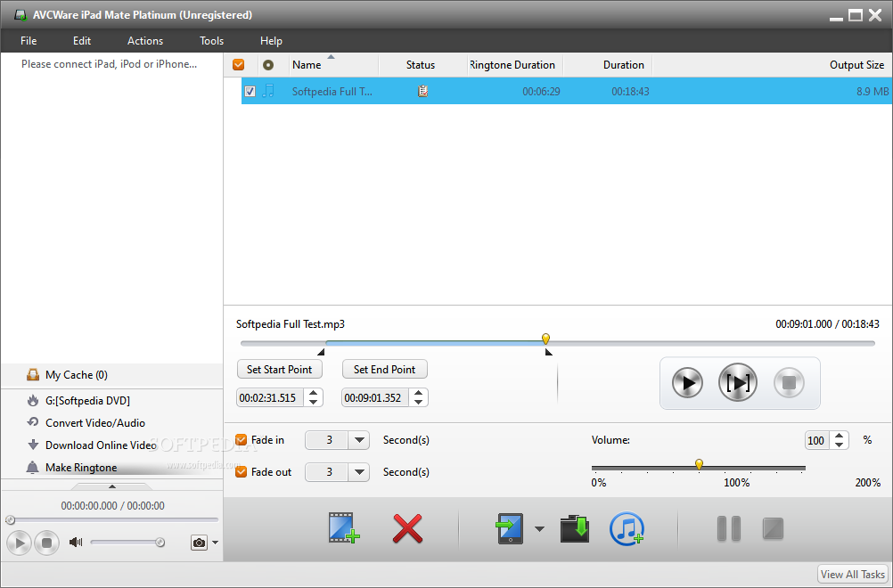Click the Set Start Point button
The image size is (893, 588).
(x=280, y=370)
